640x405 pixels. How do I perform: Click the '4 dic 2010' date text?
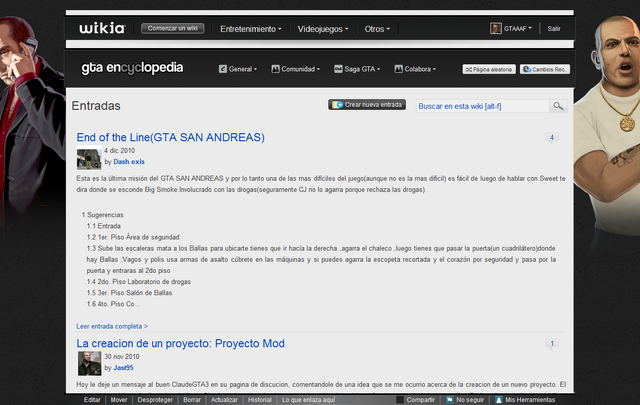coord(119,151)
